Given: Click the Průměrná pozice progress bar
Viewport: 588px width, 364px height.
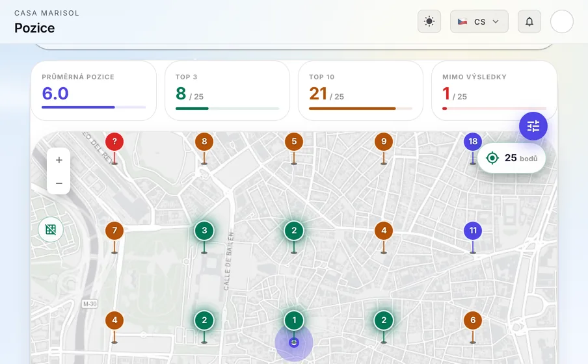Looking at the screenshot, I should (94, 107).
